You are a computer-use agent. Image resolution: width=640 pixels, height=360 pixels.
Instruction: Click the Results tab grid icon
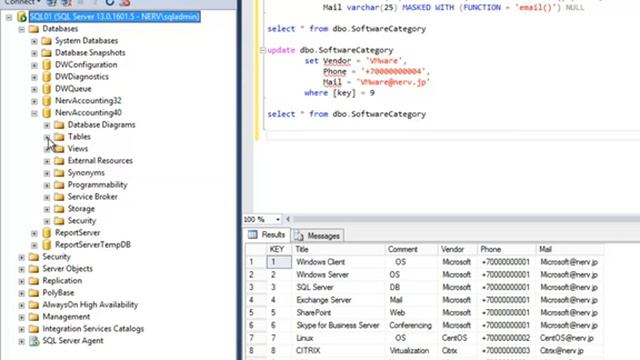[253, 235]
